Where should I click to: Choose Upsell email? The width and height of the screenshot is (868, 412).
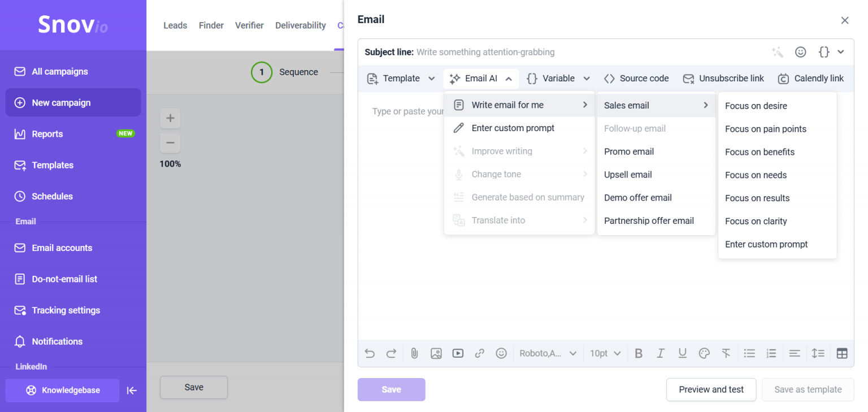[x=656, y=175]
